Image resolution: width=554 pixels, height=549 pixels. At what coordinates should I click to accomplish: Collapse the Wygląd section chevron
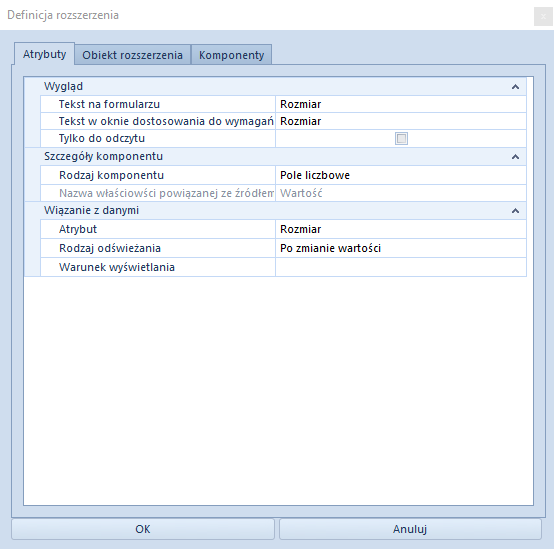[x=515, y=87]
